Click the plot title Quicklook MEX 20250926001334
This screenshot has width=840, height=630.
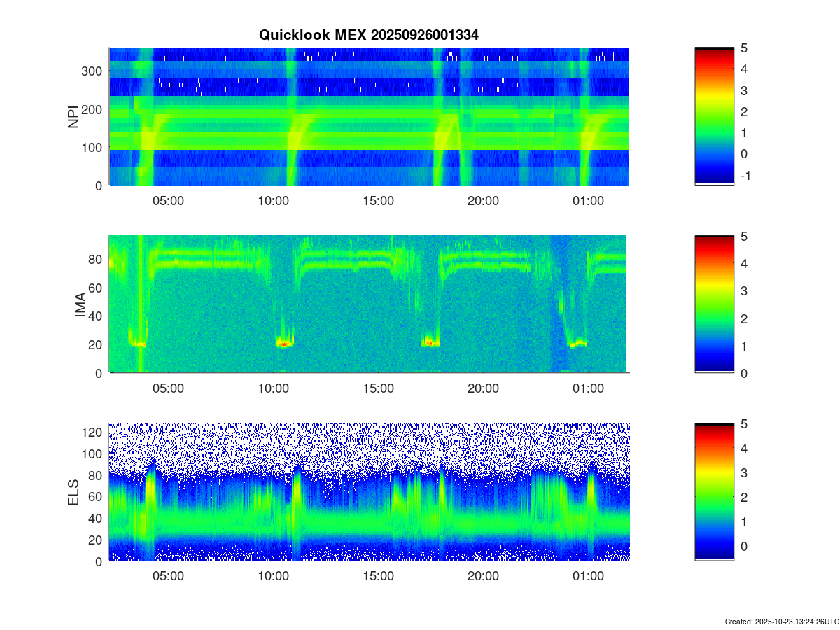368,35
